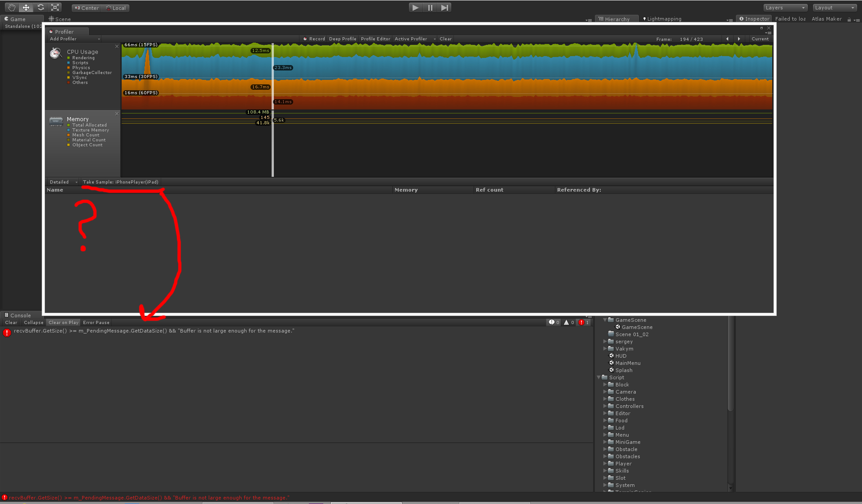This screenshot has width=862, height=504.
Task: Select the Splash scene asset
Action: 620,370
